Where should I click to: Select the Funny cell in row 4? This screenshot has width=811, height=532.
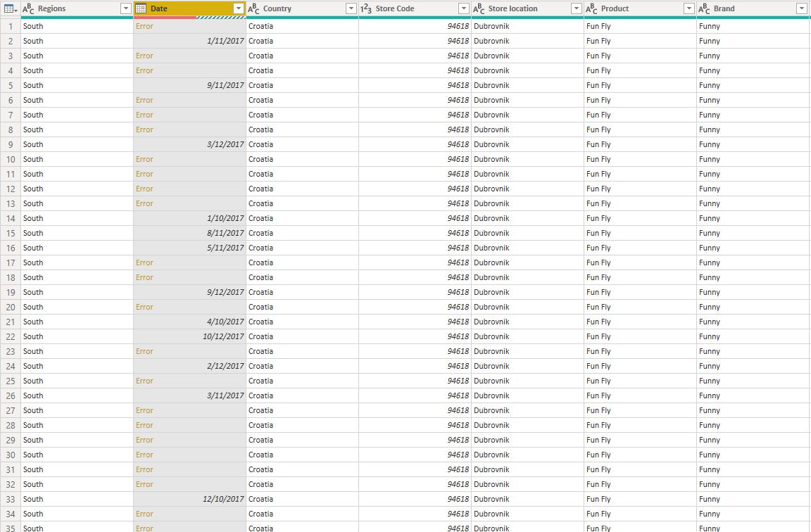(x=753, y=70)
